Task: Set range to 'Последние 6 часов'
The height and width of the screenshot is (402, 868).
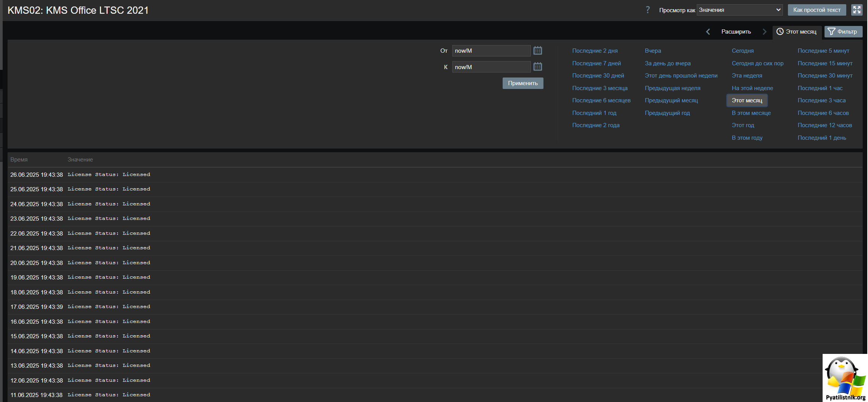Action: (x=823, y=113)
